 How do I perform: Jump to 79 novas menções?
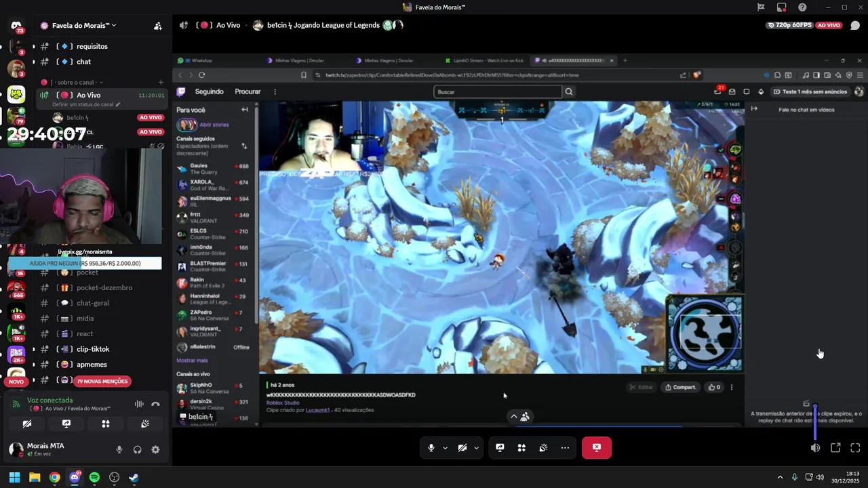coord(102,381)
